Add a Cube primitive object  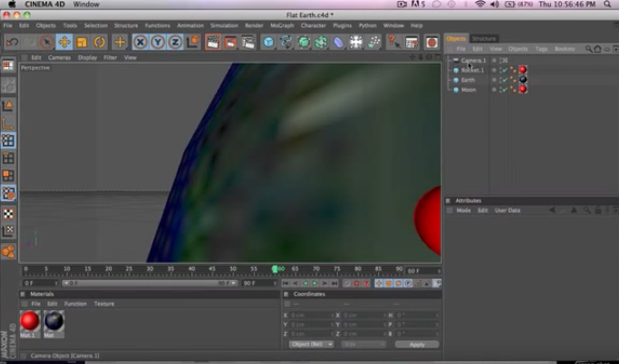(x=268, y=42)
